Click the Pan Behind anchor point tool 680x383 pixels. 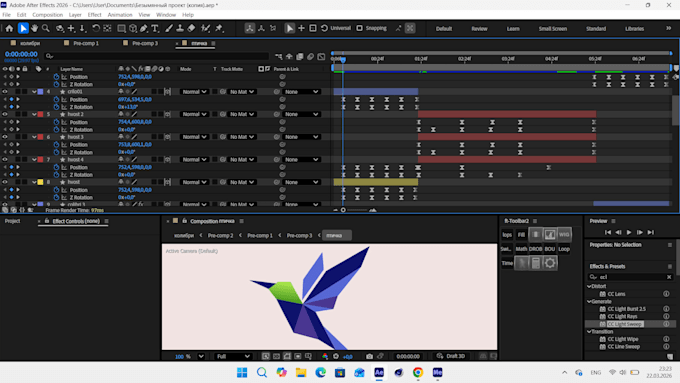point(107,29)
